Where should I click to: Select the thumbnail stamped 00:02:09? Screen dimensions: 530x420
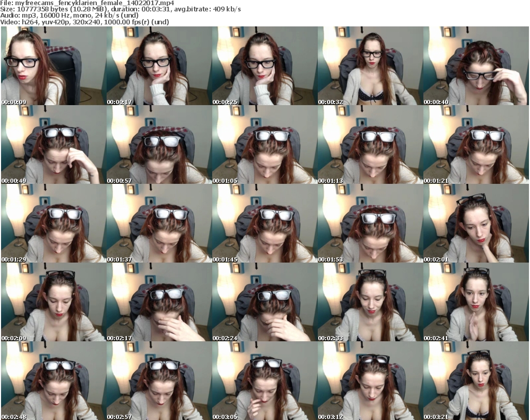pos(53,302)
